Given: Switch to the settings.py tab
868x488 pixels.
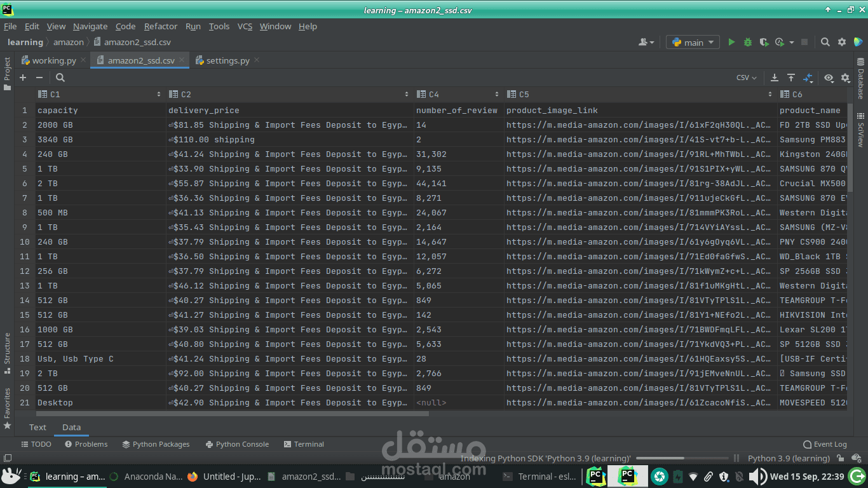Looking at the screenshot, I should (x=227, y=60).
